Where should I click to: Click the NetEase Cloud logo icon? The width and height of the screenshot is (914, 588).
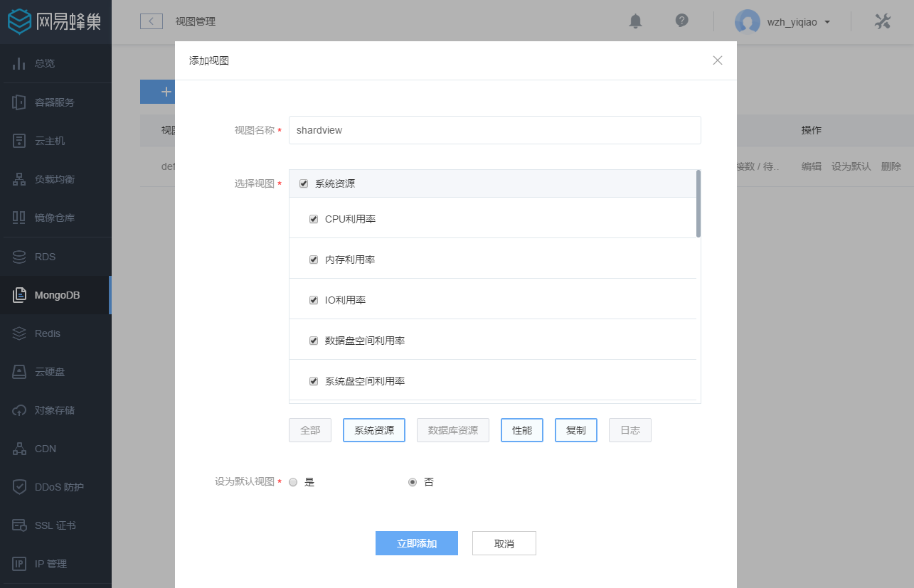[x=20, y=22]
